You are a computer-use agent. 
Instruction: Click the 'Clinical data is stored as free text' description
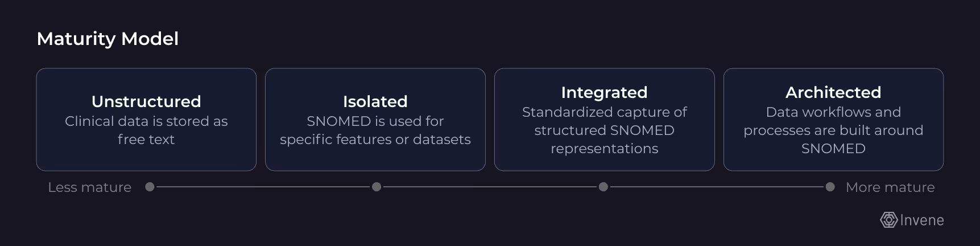146,130
